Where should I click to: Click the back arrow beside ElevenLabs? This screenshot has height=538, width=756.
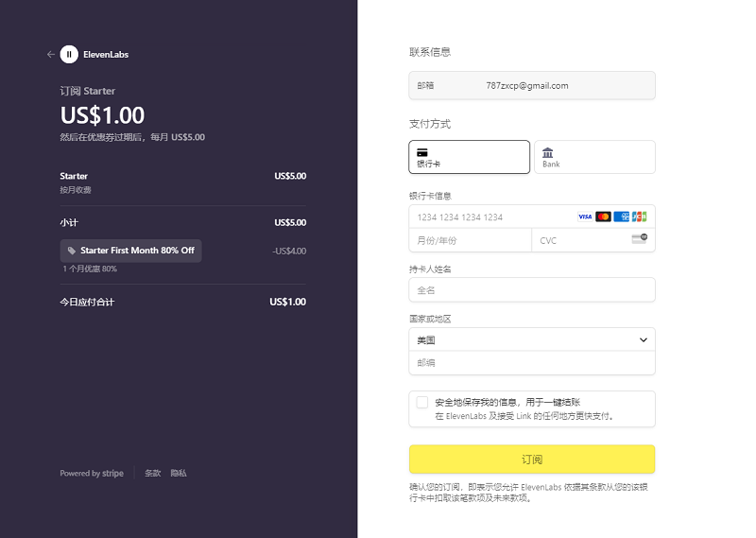tap(51, 55)
